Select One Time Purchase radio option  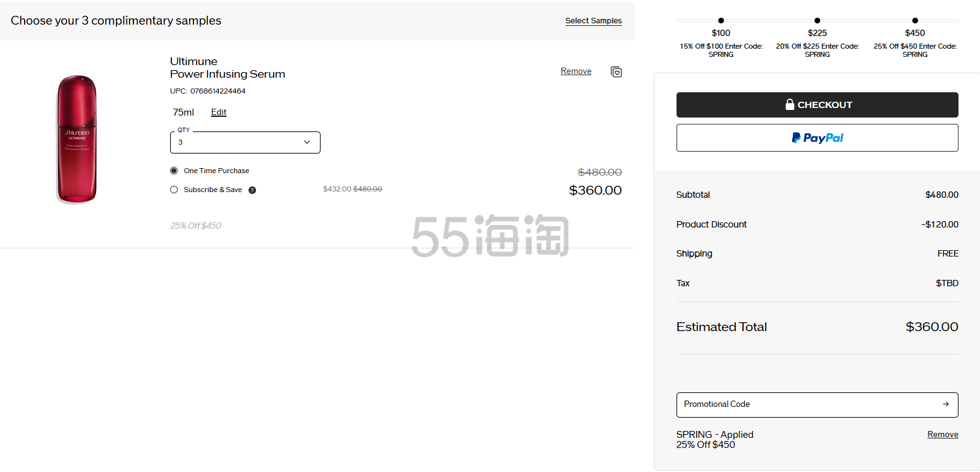[x=174, y=171]
